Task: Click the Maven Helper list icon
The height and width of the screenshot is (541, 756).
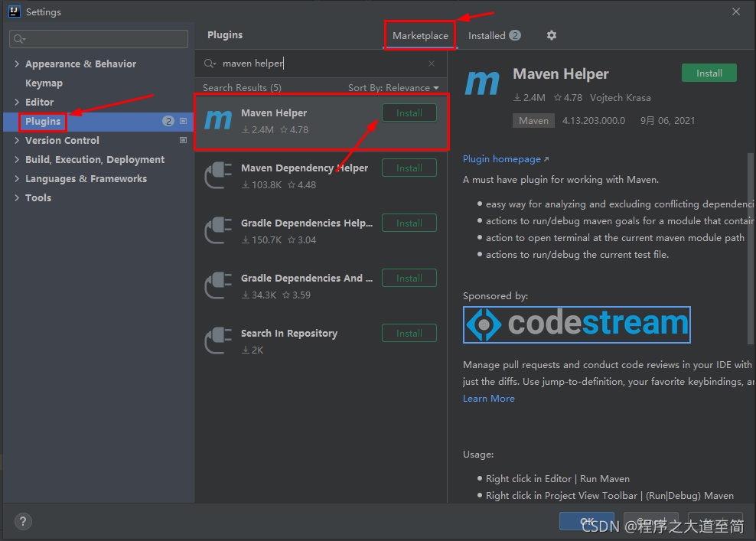Action: pyautogui.click(x=218, y=120)
